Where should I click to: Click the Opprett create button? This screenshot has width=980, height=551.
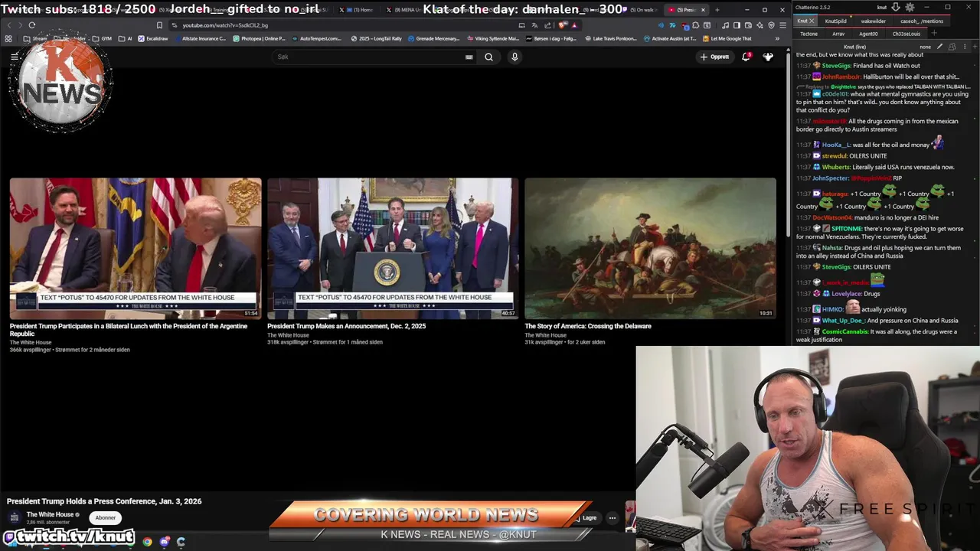714,57
